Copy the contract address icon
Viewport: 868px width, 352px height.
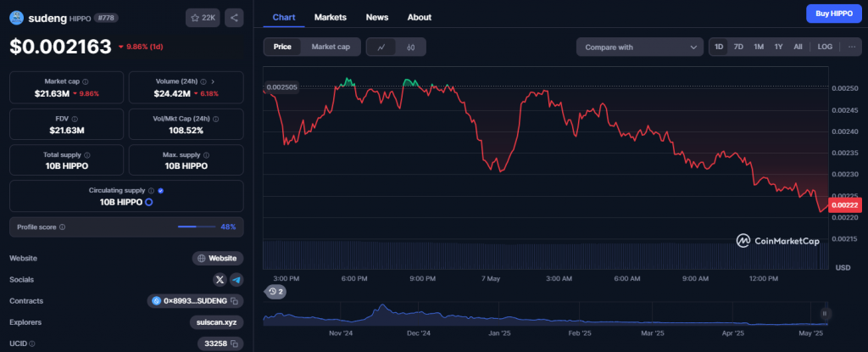coord(234,301)
